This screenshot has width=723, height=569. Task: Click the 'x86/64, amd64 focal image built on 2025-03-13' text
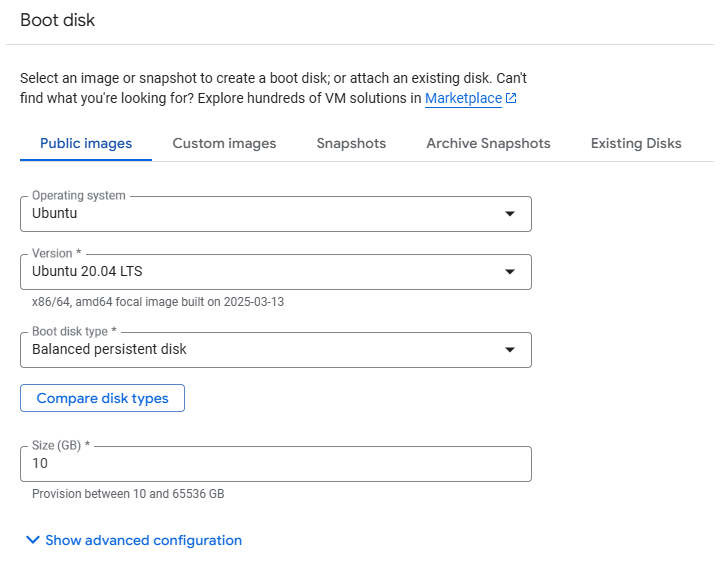(x=158, y=302)
